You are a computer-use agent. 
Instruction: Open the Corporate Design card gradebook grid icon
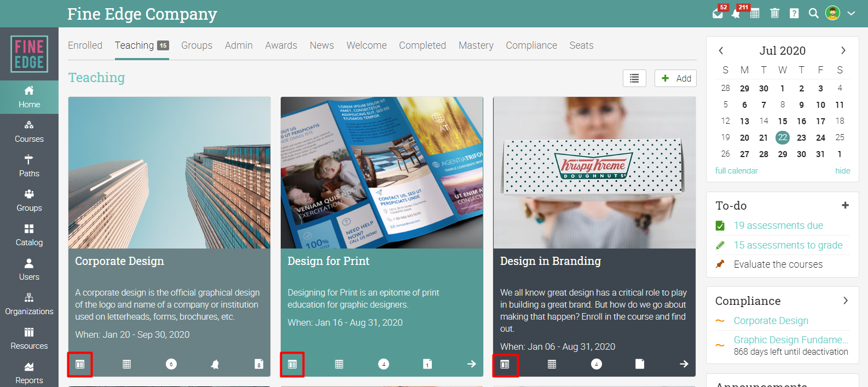(x=127, y=364)
